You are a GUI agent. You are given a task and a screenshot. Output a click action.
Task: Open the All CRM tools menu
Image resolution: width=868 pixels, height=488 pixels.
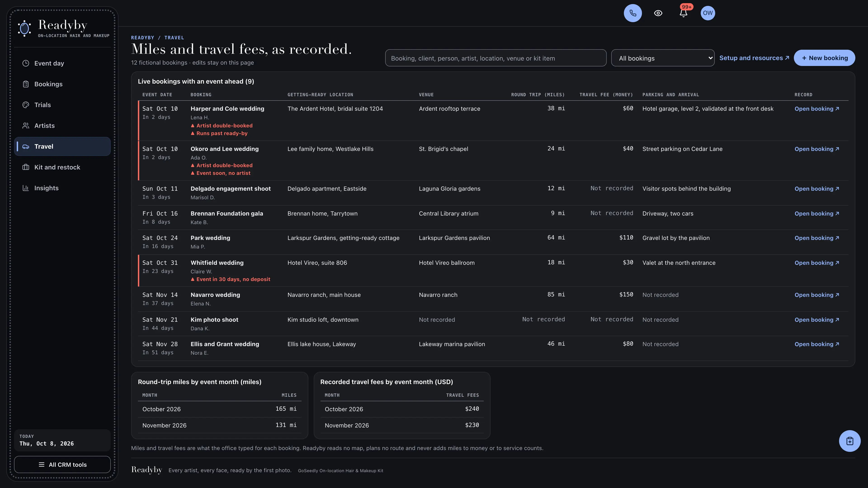coord(62,465)
